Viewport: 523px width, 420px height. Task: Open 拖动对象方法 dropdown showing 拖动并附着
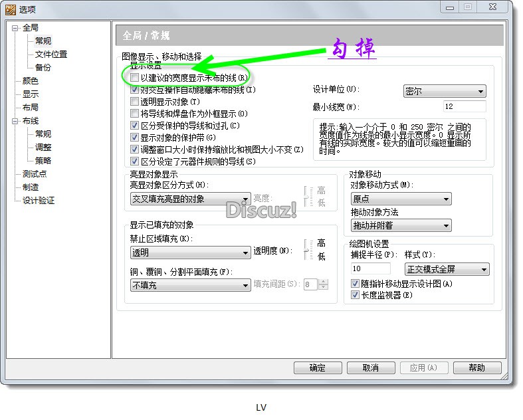point(401,225)
